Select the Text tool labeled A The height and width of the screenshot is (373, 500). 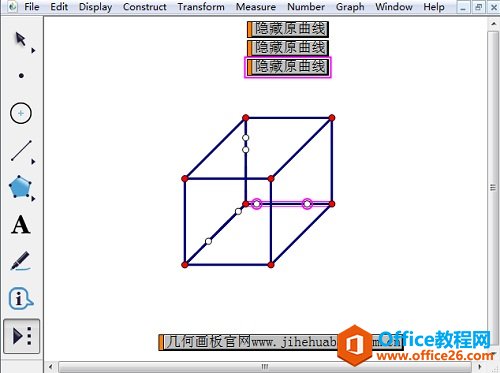point(21,224)
